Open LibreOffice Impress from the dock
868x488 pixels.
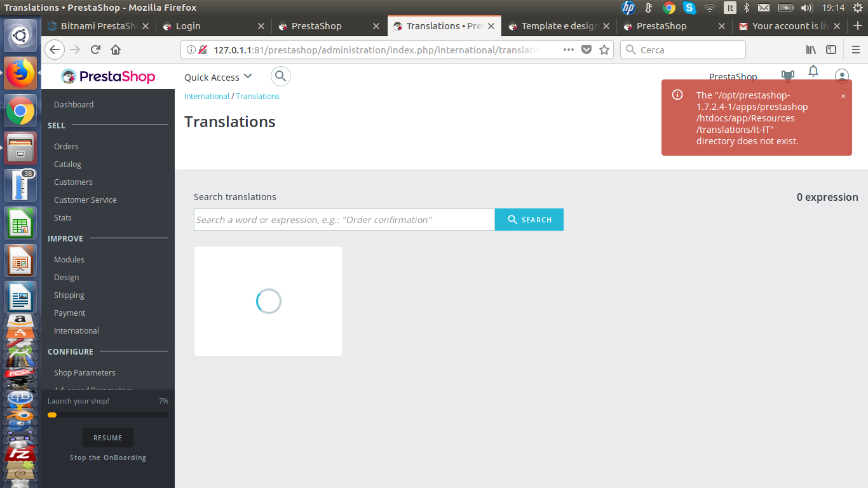point(20,261)
